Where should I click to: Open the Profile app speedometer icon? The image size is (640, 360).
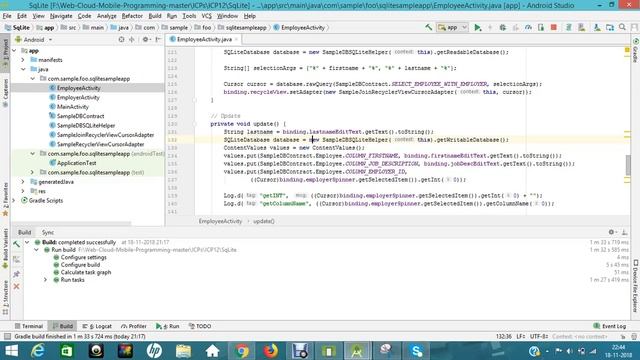[528, 27]
